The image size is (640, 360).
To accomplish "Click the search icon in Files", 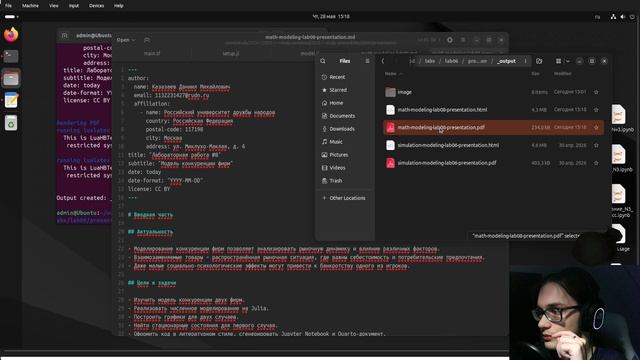I will point(323,61).
